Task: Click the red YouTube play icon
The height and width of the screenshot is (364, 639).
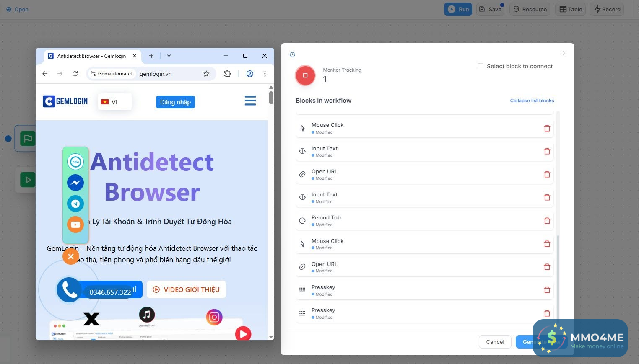Action: 243,333
